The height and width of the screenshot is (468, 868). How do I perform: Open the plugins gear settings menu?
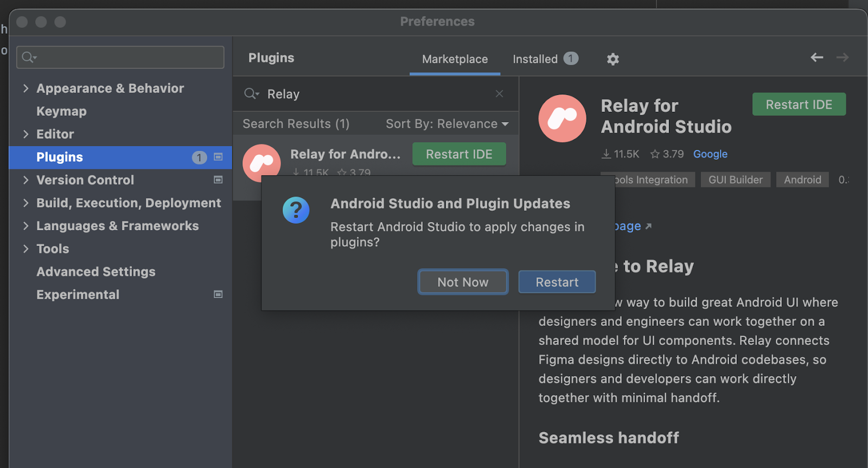click(x=612, y=59)
